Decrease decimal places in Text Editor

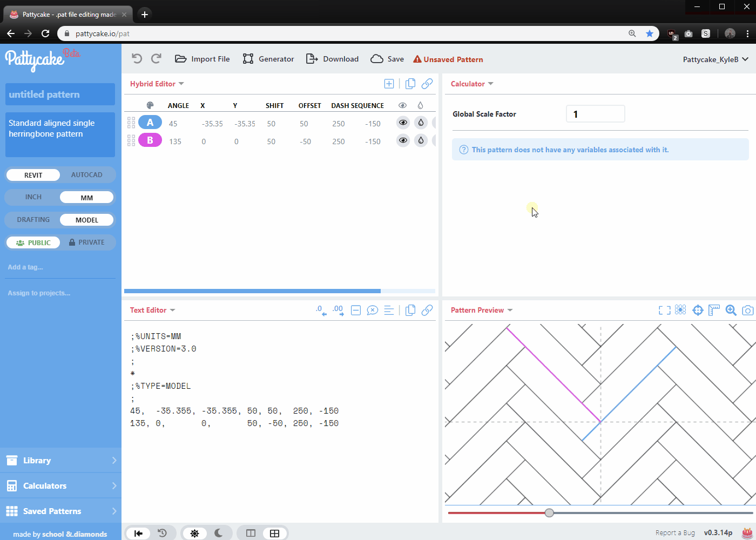[x=319, y=310]
